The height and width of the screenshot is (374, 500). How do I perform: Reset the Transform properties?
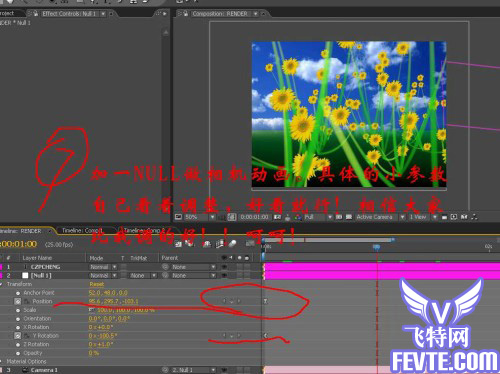pos(97,284)
